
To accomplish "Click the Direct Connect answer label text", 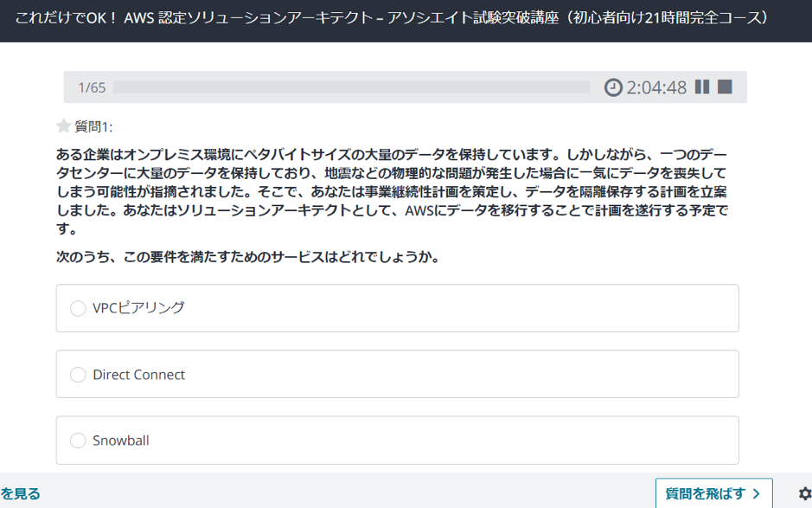I will [x=138, y=375].
